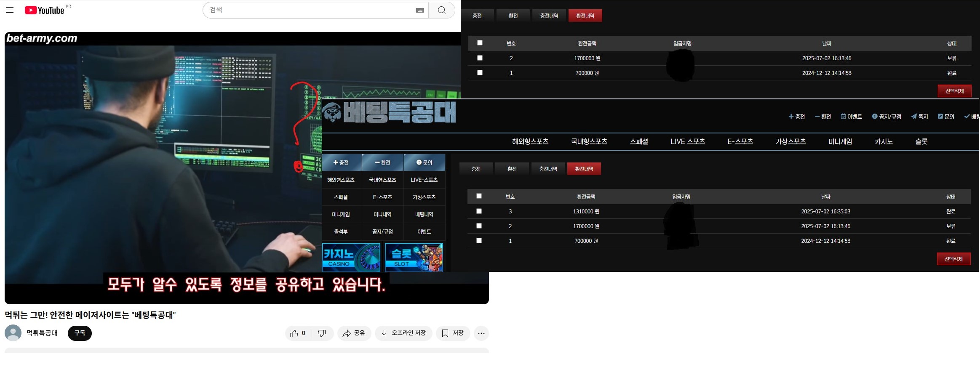
Task: Open 이벤트 link in the top utility bar
Action: tap(852, 117)
